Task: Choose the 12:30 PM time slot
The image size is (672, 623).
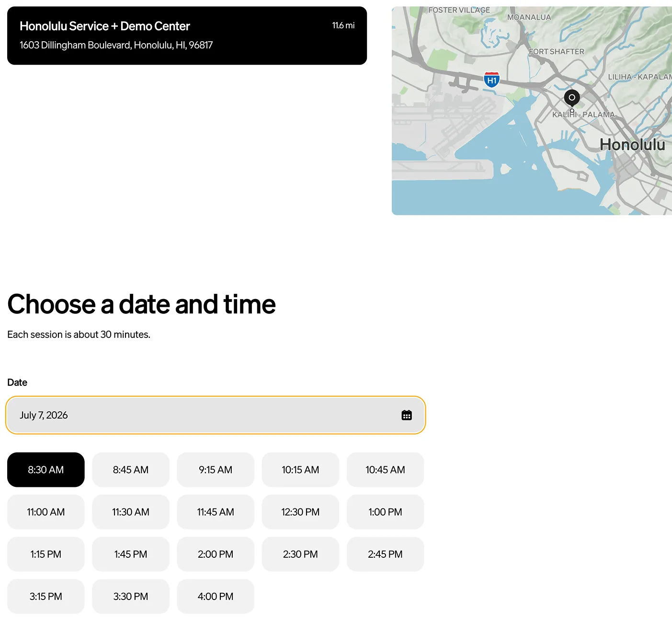Action: (x=300, y=512)
